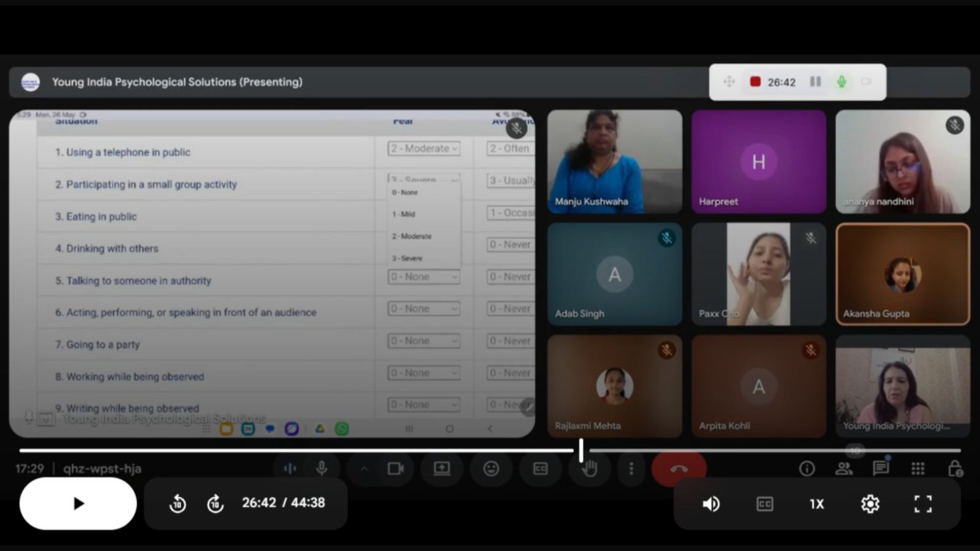Pause the recording in recorder widget
The width and height of the screenshot is (980, 551).
coord(815,81)
